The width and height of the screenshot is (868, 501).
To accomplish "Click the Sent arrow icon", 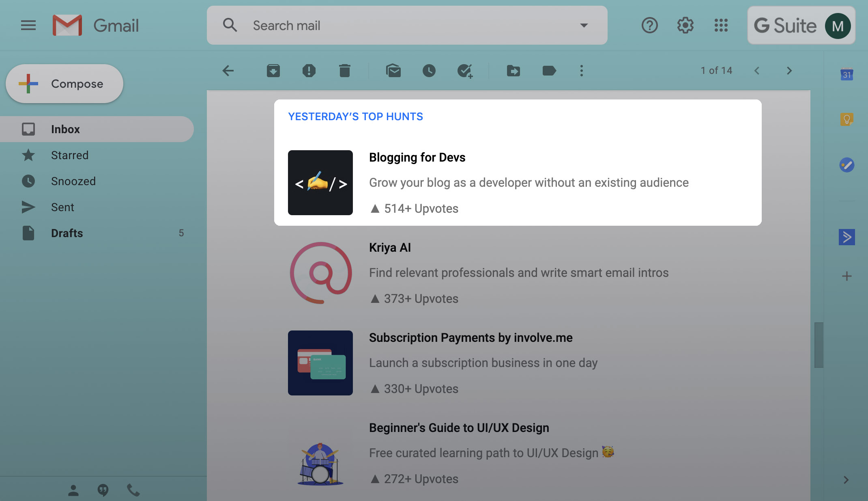I will click(x=28, y=207).
